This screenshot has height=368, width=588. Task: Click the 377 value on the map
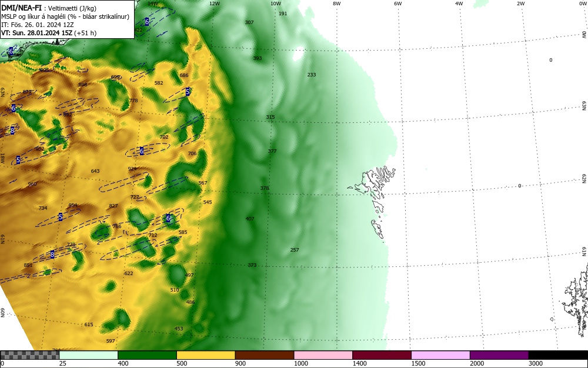click(x=272, y=152)
